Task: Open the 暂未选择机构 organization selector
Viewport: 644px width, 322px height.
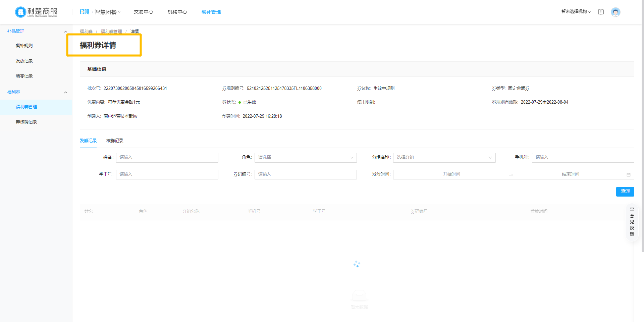Action: point(576,12)
